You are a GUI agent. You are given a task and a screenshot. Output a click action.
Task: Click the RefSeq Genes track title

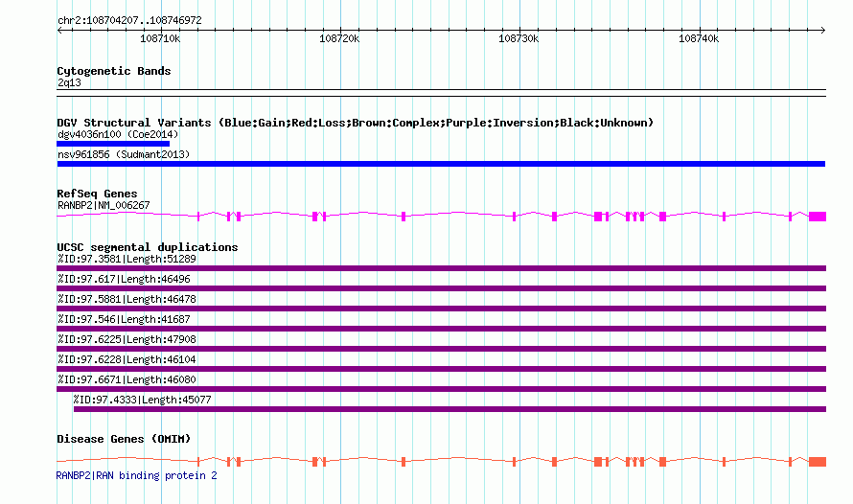coord(97,194)
